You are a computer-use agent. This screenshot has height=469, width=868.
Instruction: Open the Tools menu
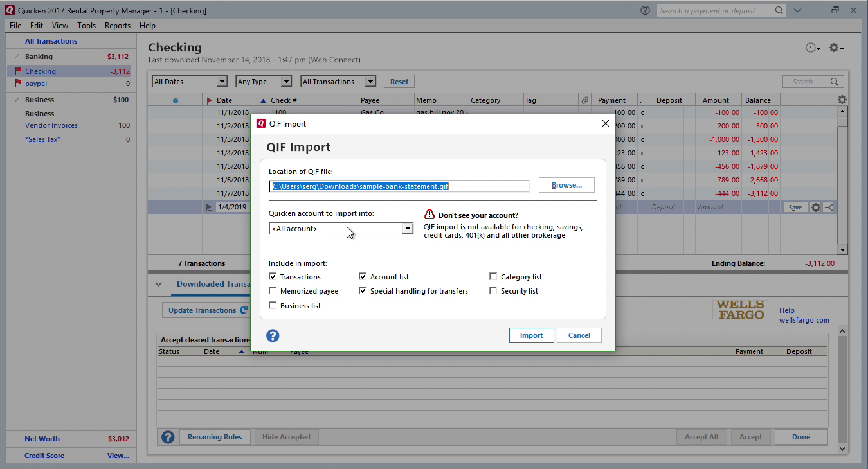pos(86,26)
